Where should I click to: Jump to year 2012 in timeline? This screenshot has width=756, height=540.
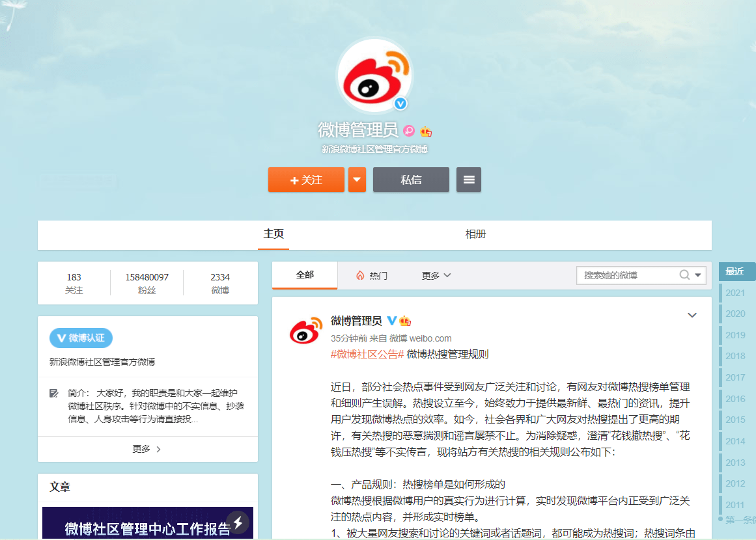coord(735,483)
